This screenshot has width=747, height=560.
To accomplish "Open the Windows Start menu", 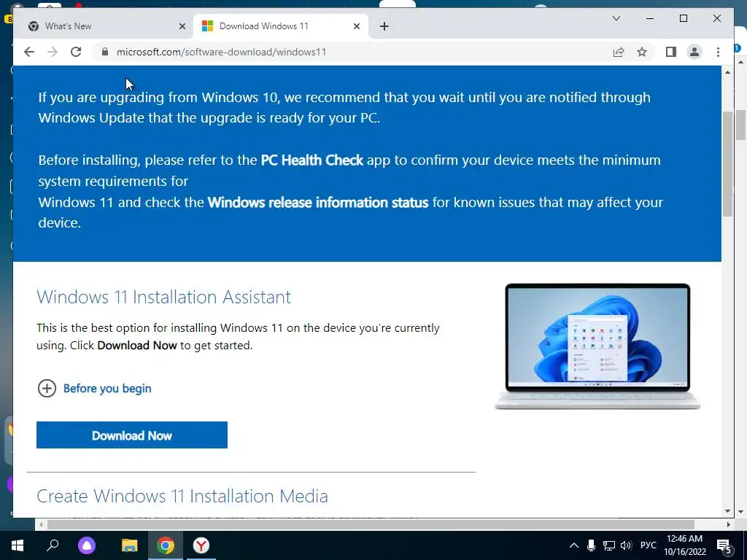I will coord(18,545).
